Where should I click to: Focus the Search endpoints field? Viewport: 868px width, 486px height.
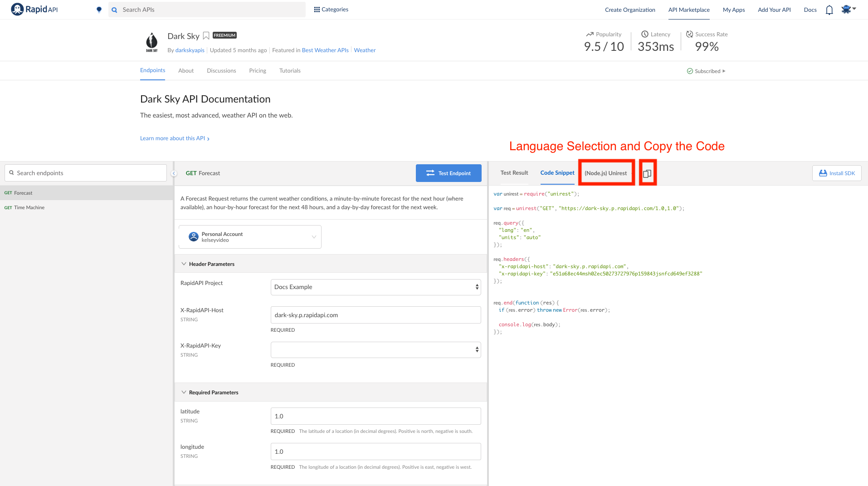86,173
